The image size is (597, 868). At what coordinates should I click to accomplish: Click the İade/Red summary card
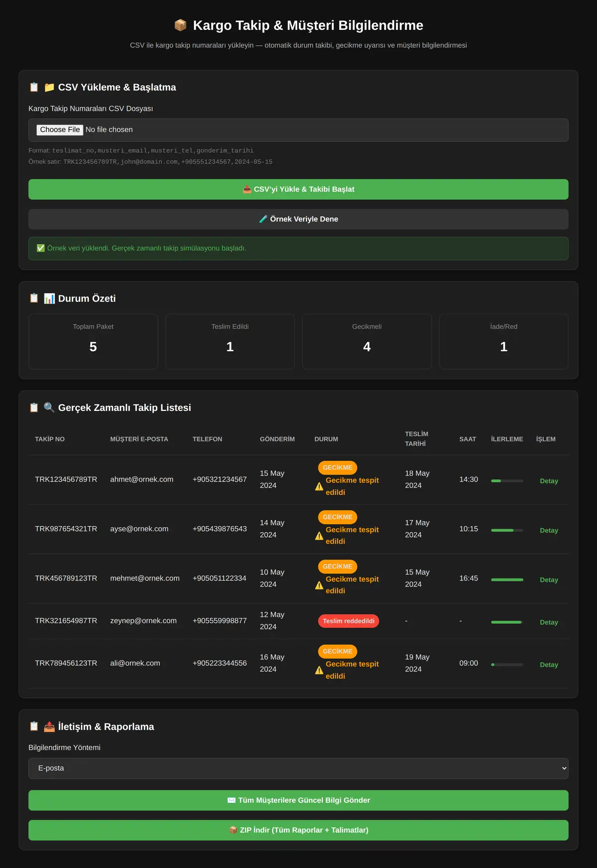[503, 342]
